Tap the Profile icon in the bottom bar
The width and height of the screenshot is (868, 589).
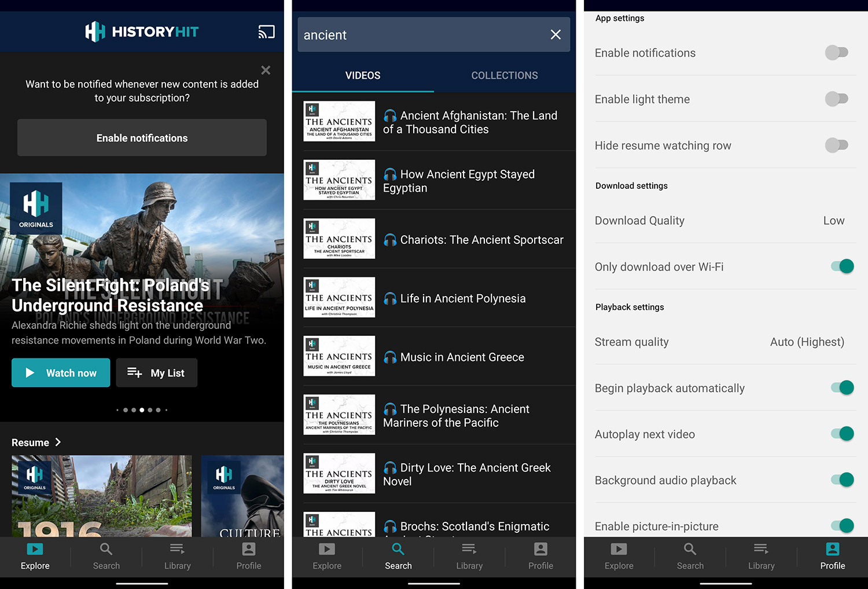(832, 548)
